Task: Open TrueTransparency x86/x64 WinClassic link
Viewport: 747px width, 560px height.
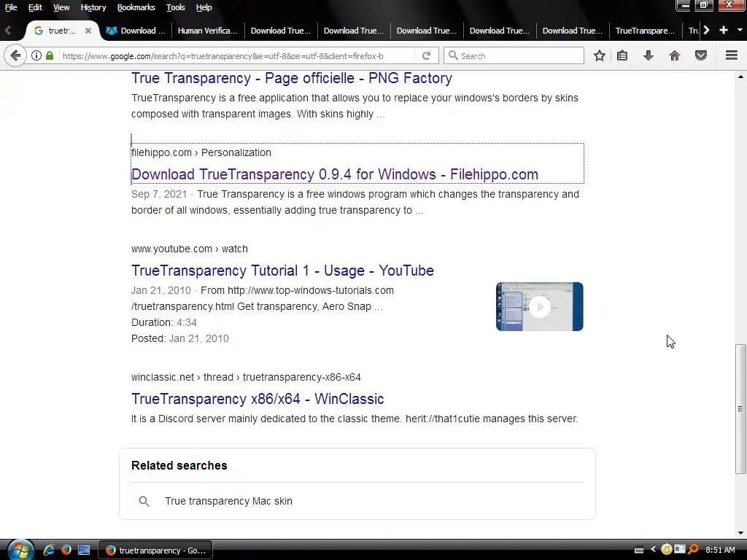Action: click(x=258, y=399)
